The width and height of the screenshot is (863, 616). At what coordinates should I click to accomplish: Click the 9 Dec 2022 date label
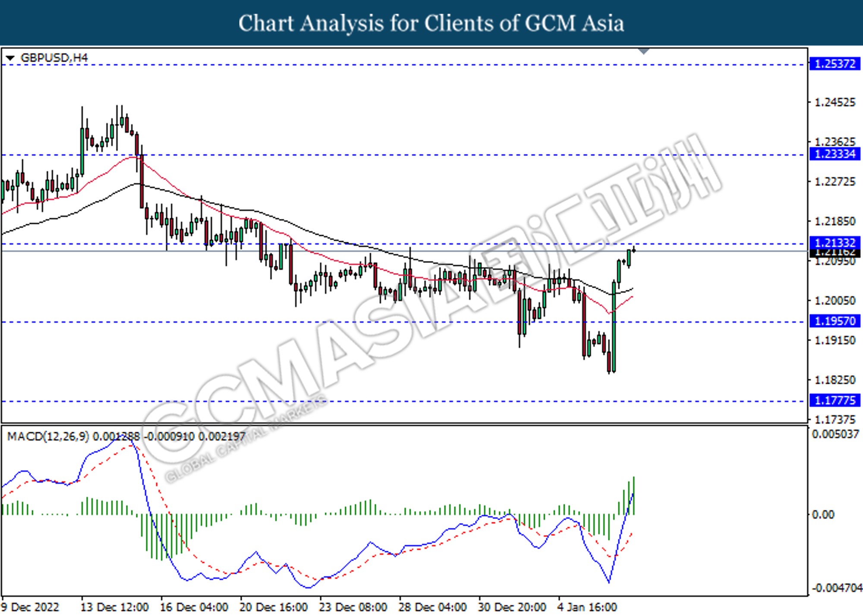(30, 607)
